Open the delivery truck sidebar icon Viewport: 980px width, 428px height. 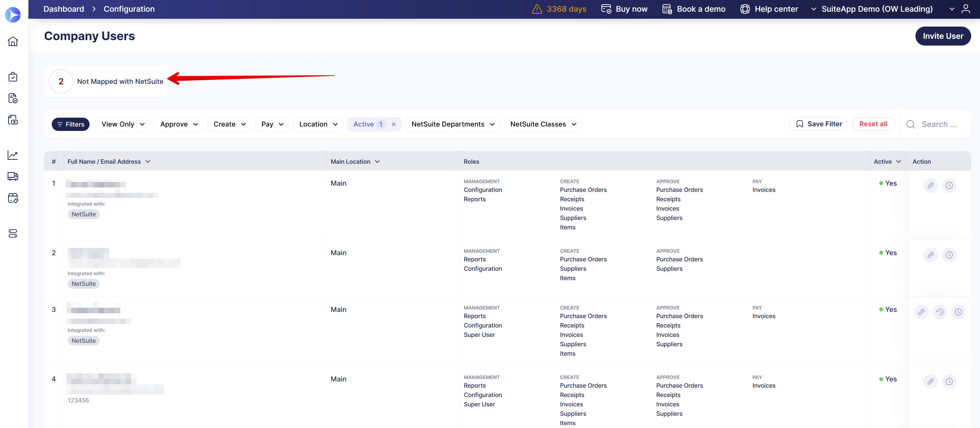pos(13,176)
